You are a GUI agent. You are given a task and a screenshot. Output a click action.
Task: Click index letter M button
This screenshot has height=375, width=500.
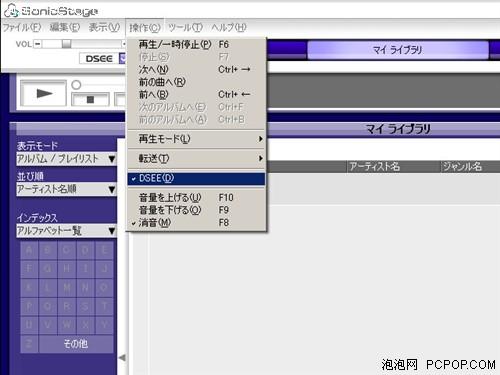(67, 287)
